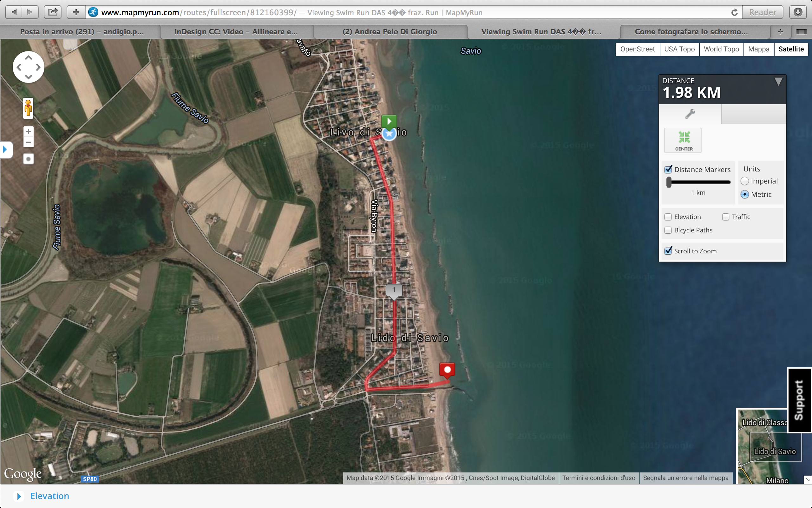Uncheck Scroll to Zoom

pos(668,251)
